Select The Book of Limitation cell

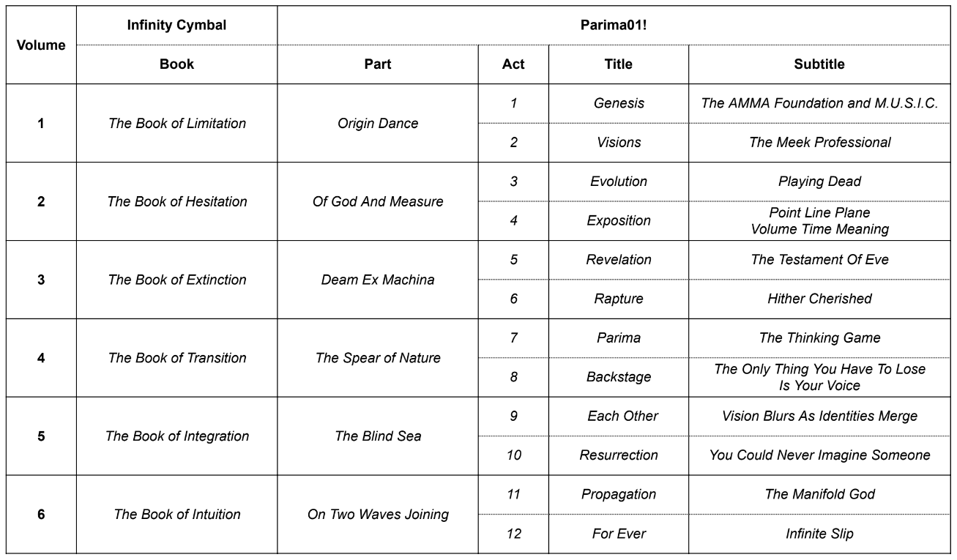[176, 123]
